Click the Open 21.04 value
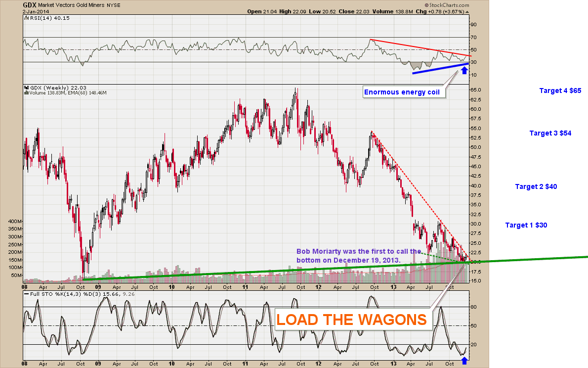Viewport: 588px width, 368px height. pos(262,12)
